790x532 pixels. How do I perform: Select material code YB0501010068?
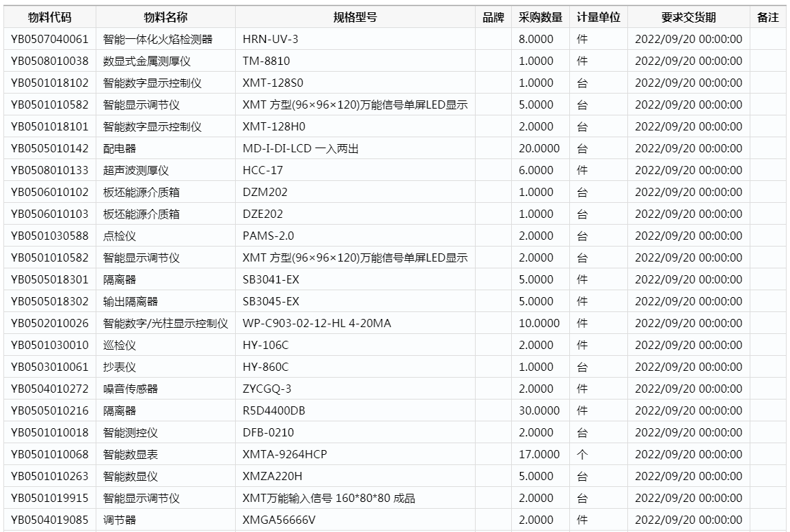[x=50, y=455]
